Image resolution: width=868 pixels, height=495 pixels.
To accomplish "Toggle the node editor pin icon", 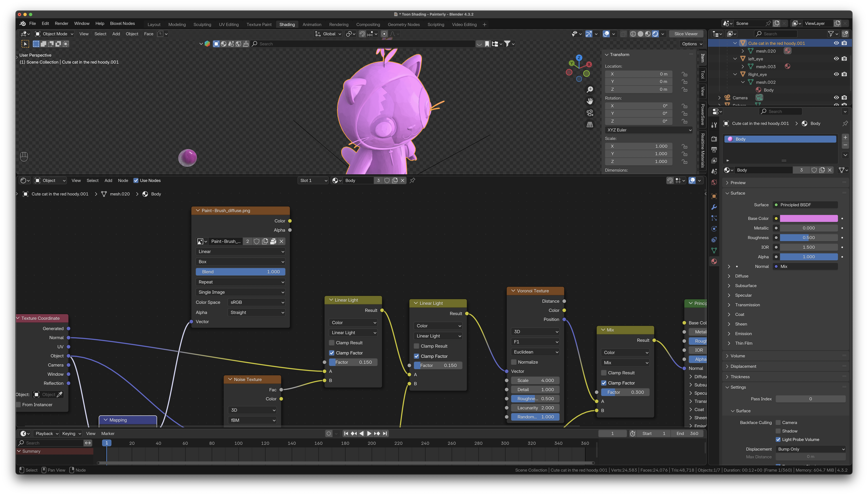I will 413,181.
